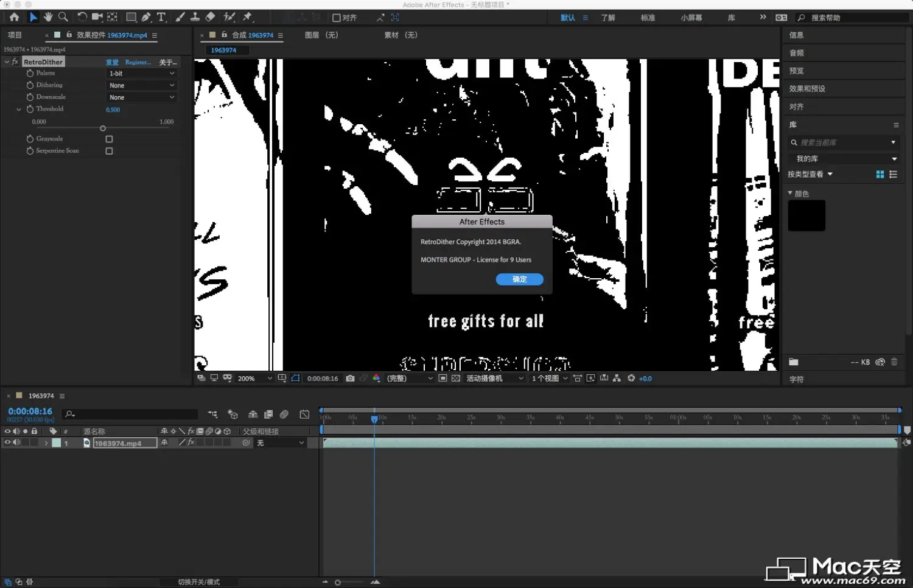Viewport: 913px width, 588px height.
Task: Toggle the Threshold stopwatch
Action: coord(30,110)
